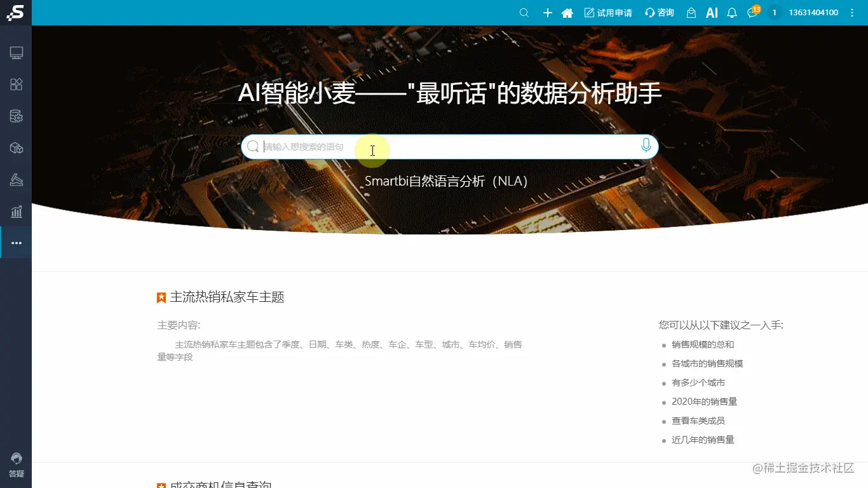Viewport: 868px width, 488px height.
Task: Go to the home icon in the top bar
Action: pyautogui.click(x=567, y=13)
